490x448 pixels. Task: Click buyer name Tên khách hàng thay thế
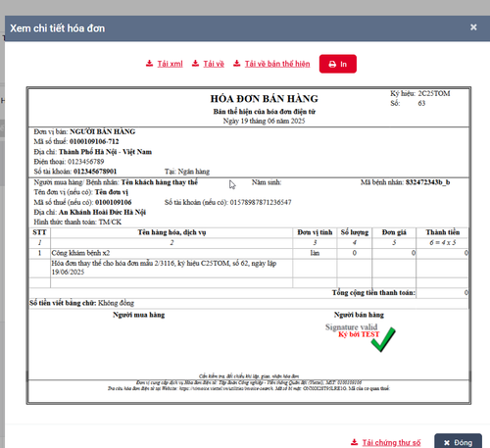[160, 182]
